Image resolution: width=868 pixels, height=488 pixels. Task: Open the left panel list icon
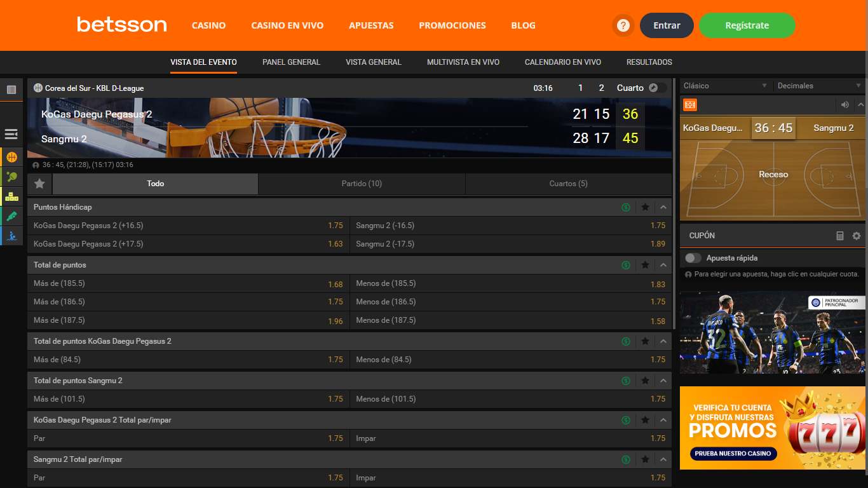[11, 90]
